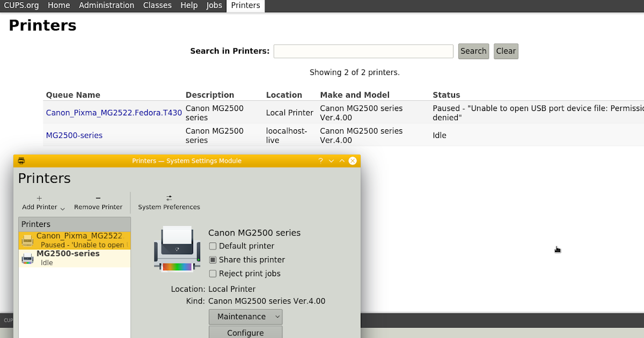This screenshot has width=644, height=338.
Task: Click the MG2500-series list printer icon
Action: (27, 259)
